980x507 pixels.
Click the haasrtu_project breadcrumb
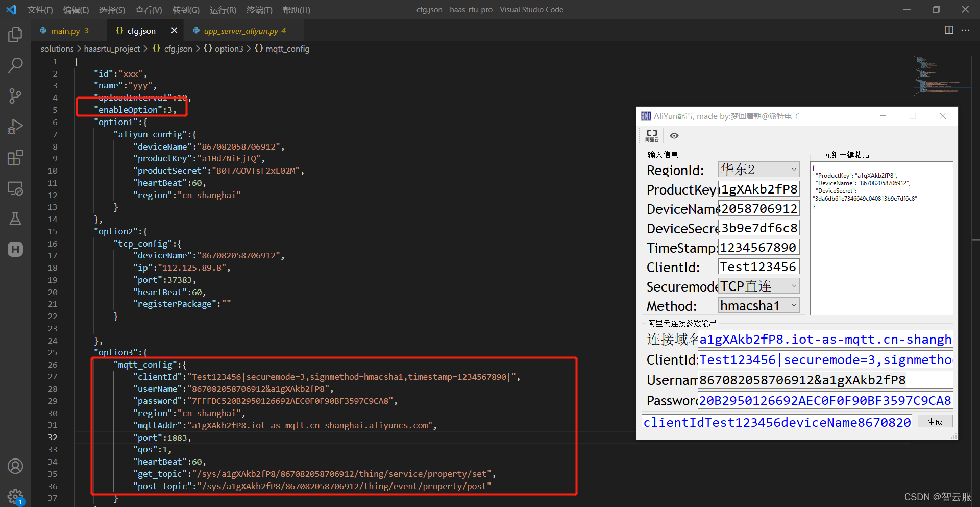[x=112, y=49]
